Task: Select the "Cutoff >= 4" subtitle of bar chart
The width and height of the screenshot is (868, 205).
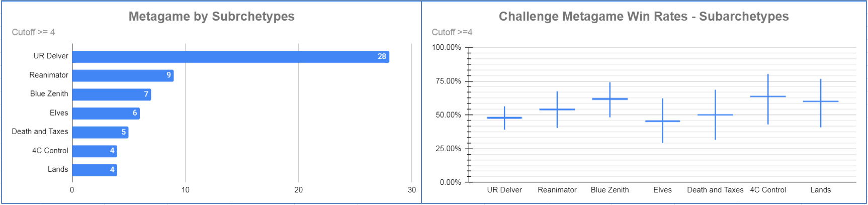Action: point(33,32)
